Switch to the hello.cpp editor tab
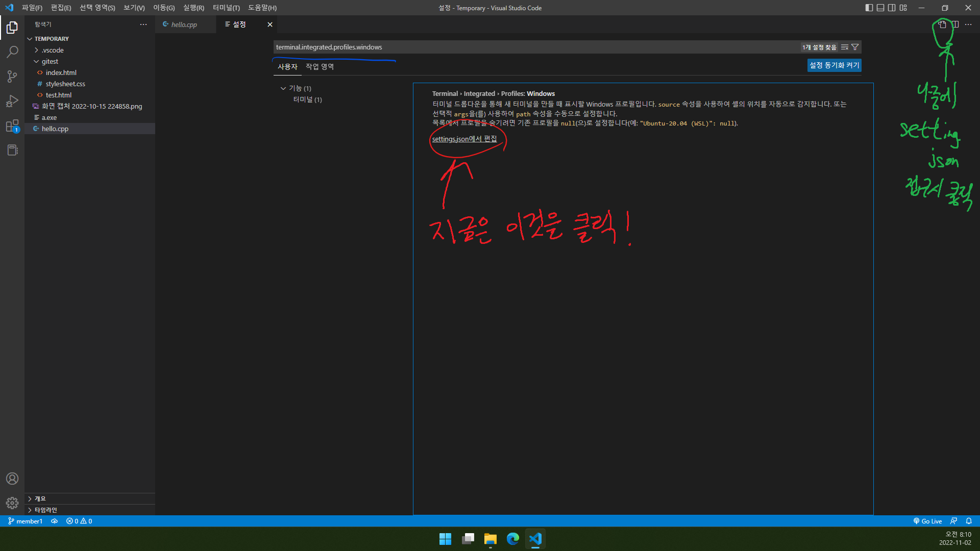980x551 pixels. tap(185, 24)
